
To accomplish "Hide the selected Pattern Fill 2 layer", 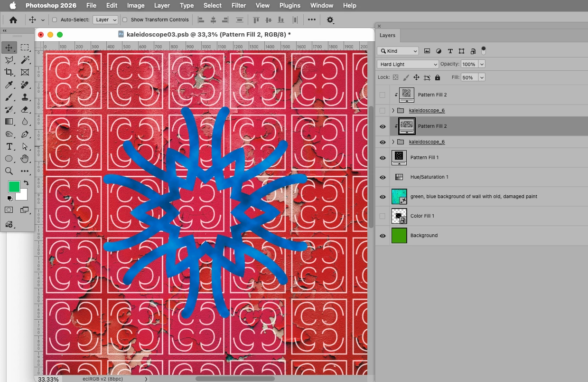I will click(x=383, y=126).
